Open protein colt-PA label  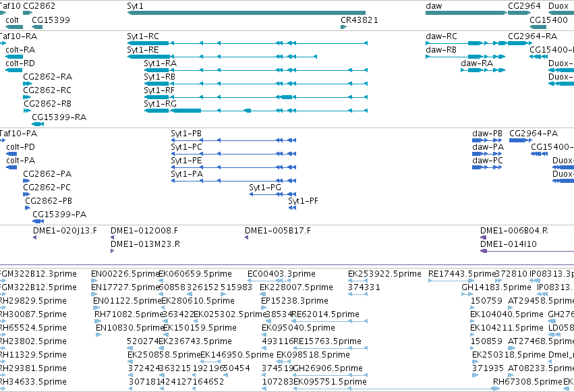[x=20, y=161]
